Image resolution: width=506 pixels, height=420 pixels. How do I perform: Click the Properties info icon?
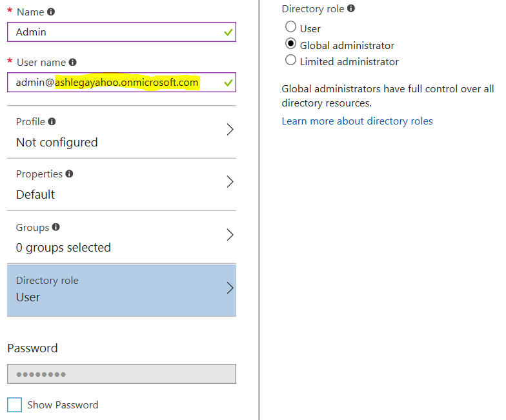click(69, 174)
